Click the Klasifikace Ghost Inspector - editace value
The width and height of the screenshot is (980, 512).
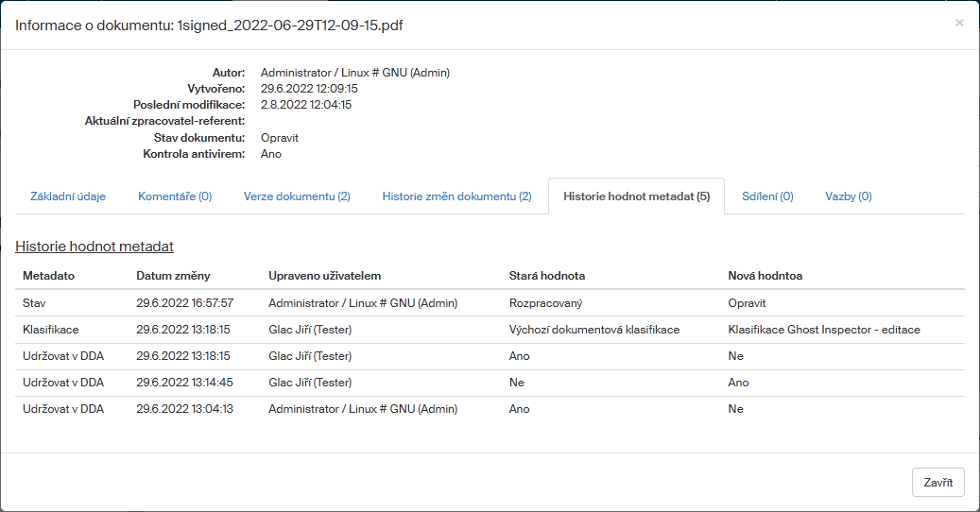pyautogui.click(x=824, y=330)
